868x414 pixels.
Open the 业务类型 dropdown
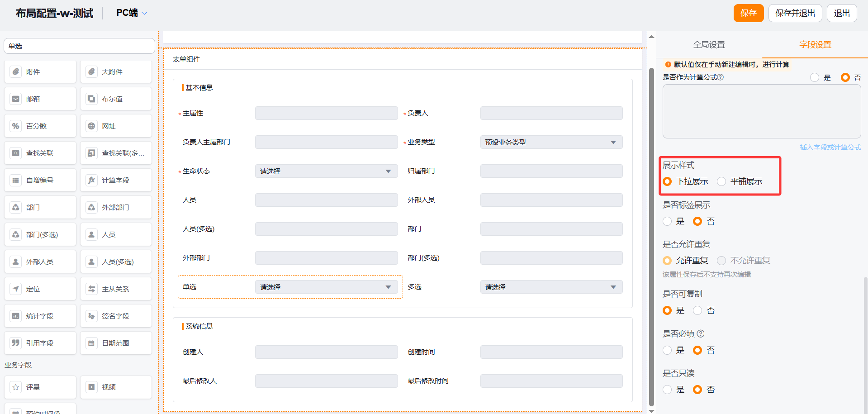[x=551, y=142]
